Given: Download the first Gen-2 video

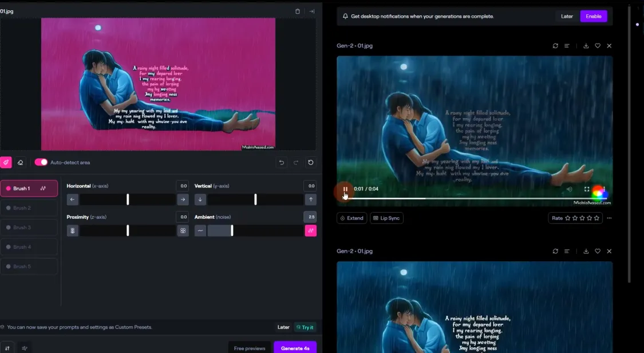Looking at the screenshot, I should point(586,46).
